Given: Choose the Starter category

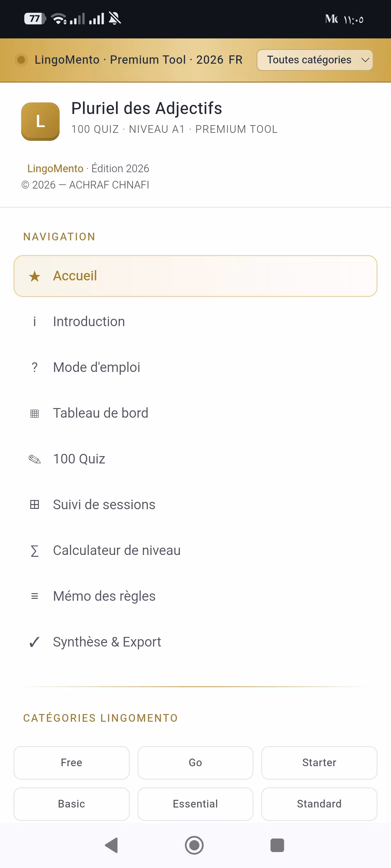Looking at the screenshot, I should [319, 762].
